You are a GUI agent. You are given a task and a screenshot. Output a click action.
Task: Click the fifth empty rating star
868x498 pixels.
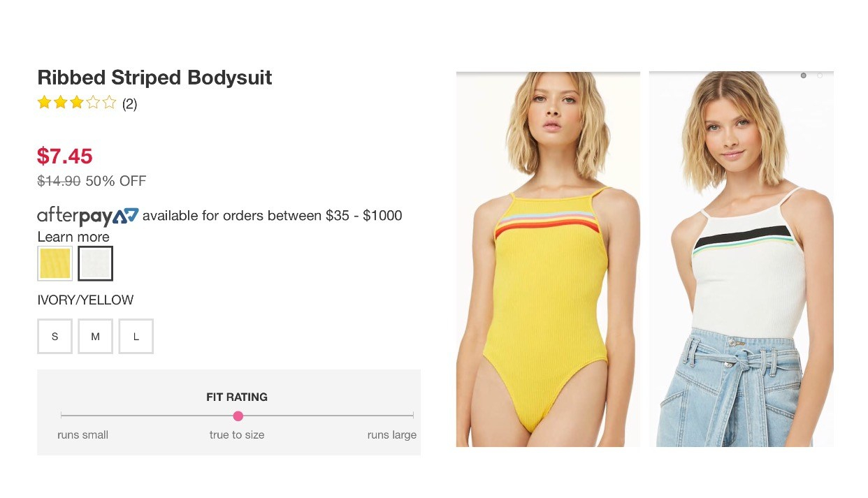pyautogui.click(x=109, y=103)
